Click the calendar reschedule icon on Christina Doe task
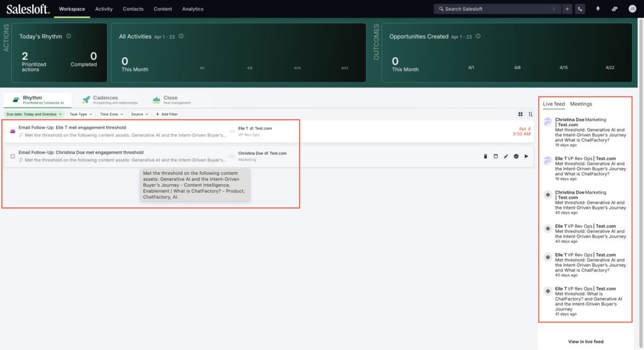 click(496, 156)
